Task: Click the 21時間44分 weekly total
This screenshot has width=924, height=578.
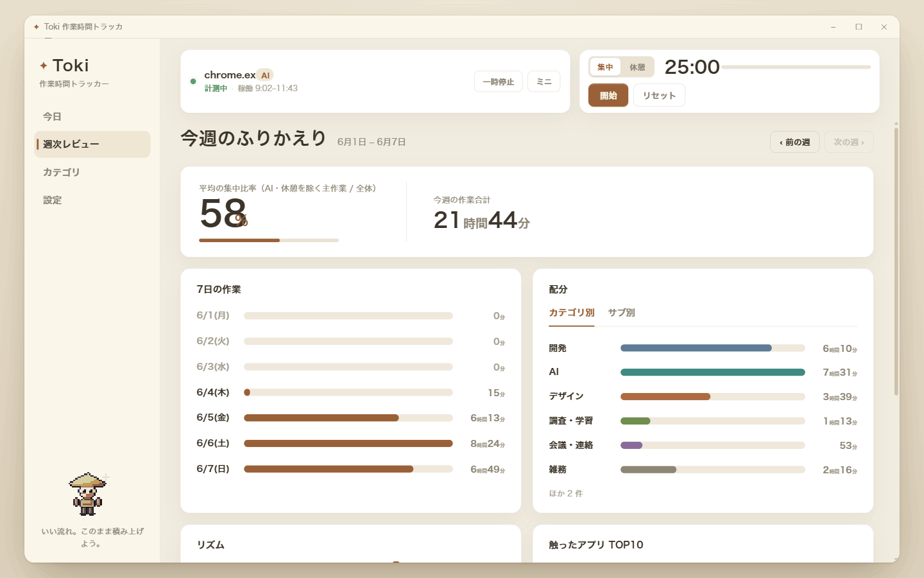Action: pos(482,220)
